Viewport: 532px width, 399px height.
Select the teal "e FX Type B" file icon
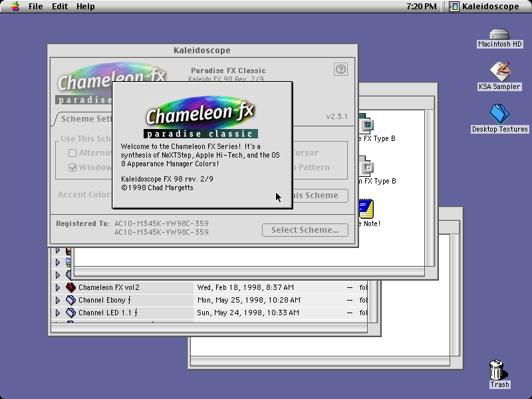point(366,124)
